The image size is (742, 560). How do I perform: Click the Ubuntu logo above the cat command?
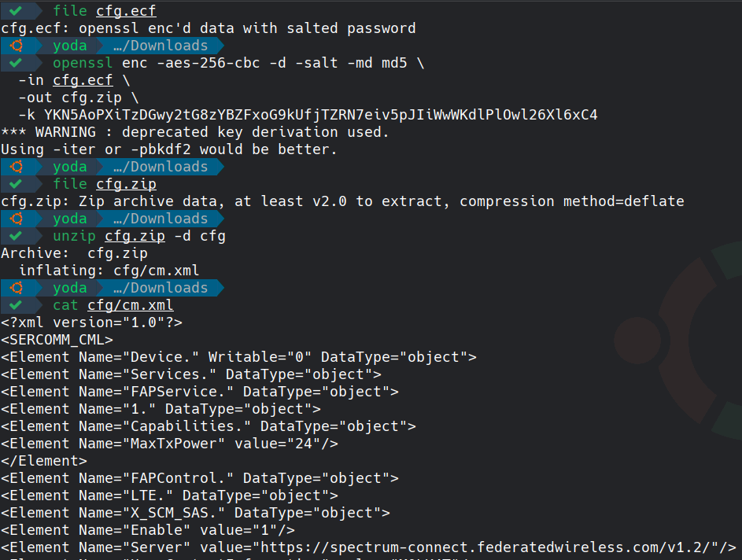point(17,288)
